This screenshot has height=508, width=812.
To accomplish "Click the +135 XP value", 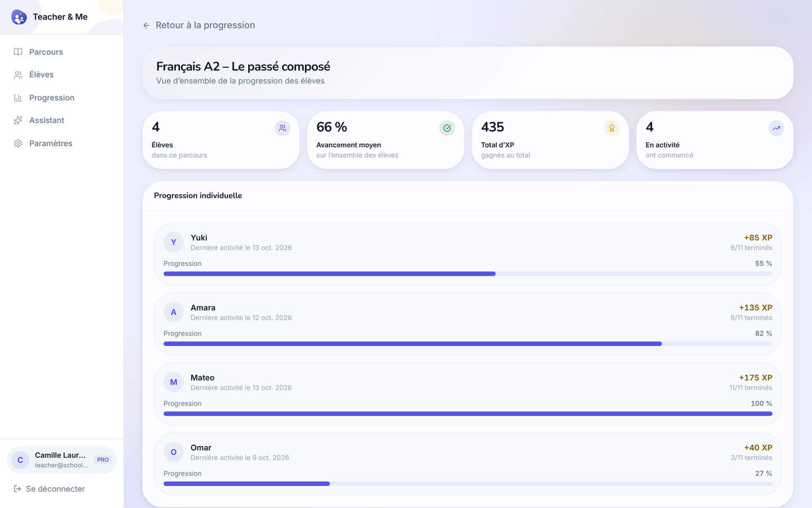I will tap(756, 308).
